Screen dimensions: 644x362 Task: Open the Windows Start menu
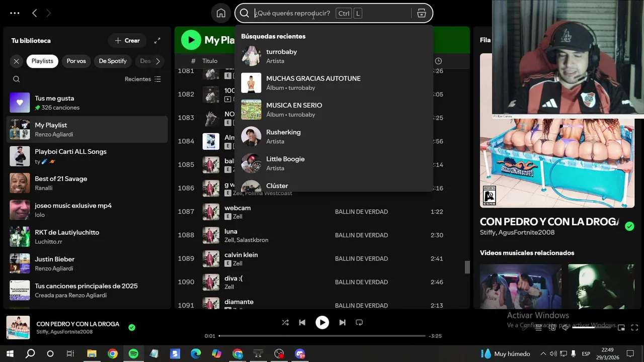(10, 354)
